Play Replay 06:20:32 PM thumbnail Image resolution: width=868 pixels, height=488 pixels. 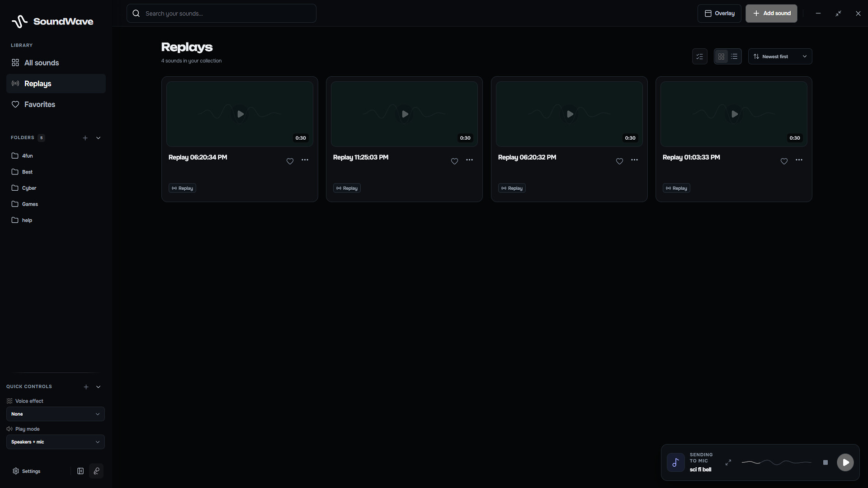[x=570, y=114]
